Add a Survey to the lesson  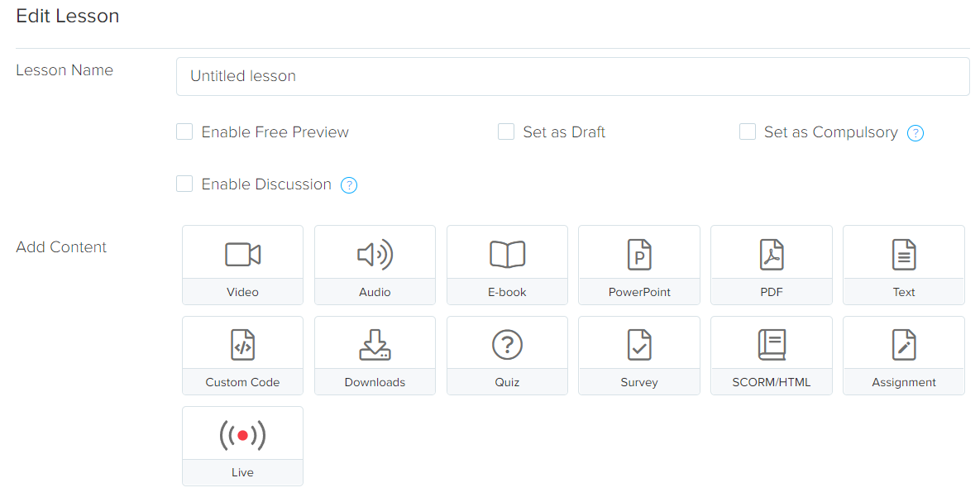[639, 356]
